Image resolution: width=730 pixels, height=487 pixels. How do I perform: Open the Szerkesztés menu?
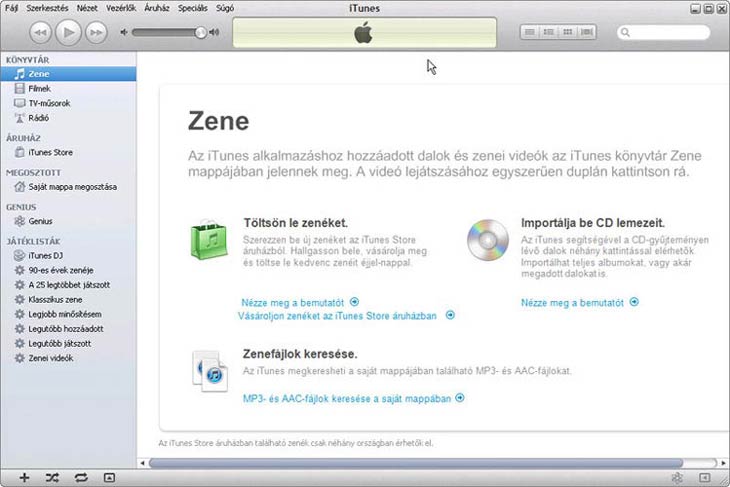tap(47, 8)
